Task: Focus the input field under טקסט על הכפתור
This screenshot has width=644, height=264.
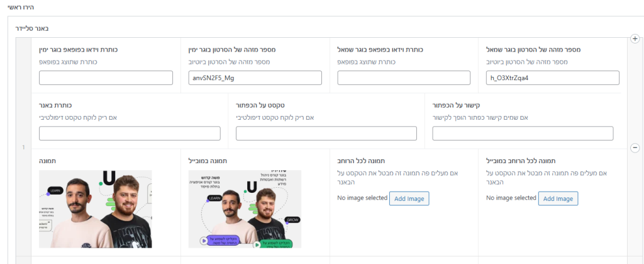Action: click(326, 134)
